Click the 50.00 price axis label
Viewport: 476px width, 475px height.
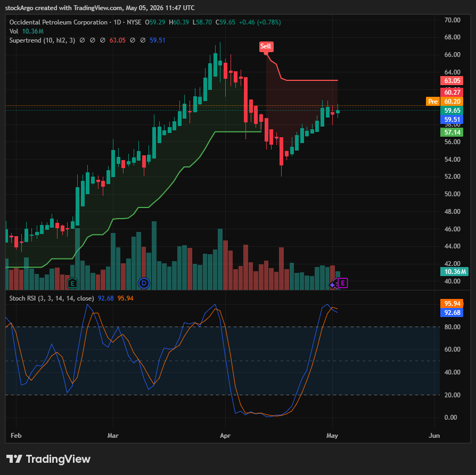point(453,194)
